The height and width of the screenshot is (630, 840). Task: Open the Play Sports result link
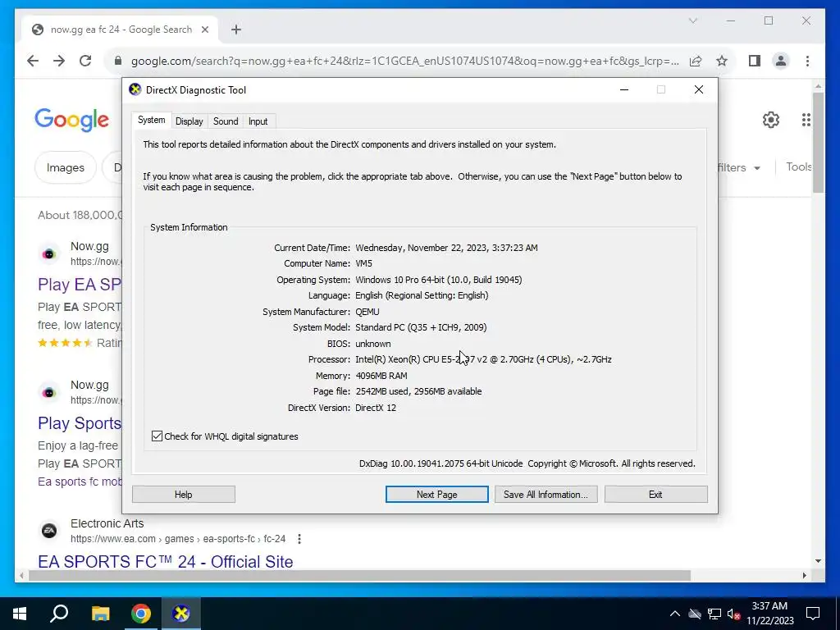(x=80, y=423)
